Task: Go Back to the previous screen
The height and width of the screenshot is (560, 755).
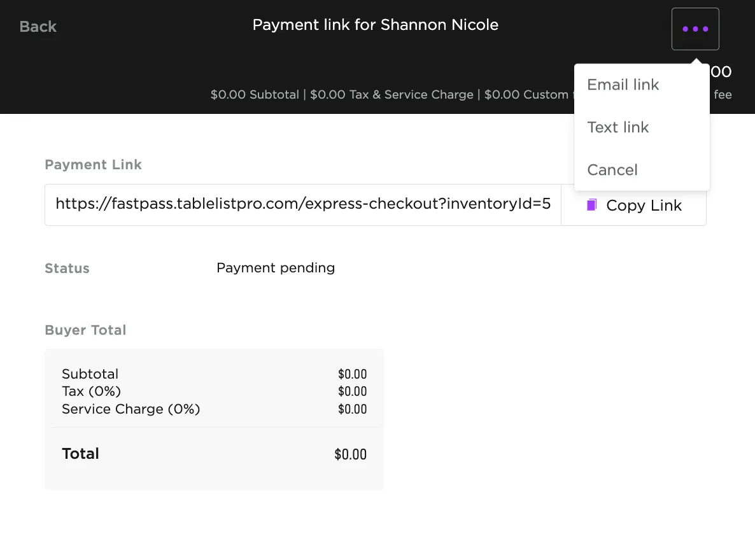Action: (38, 27)
